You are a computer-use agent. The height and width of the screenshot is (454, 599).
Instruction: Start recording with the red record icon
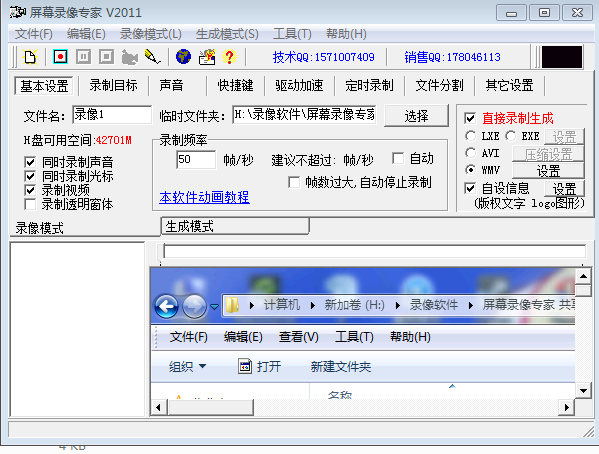point(60,57)
